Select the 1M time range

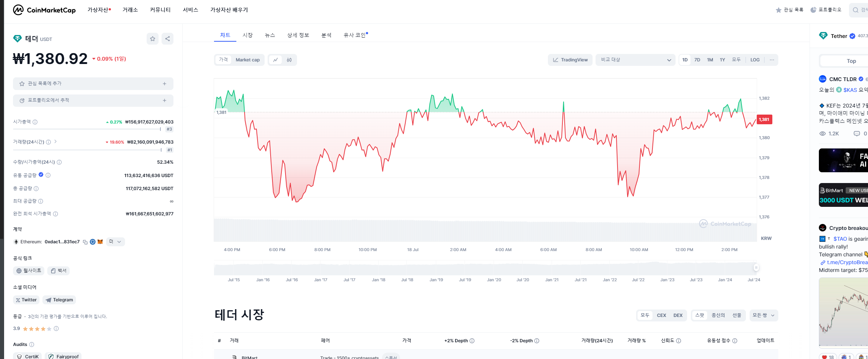(710, 60)
